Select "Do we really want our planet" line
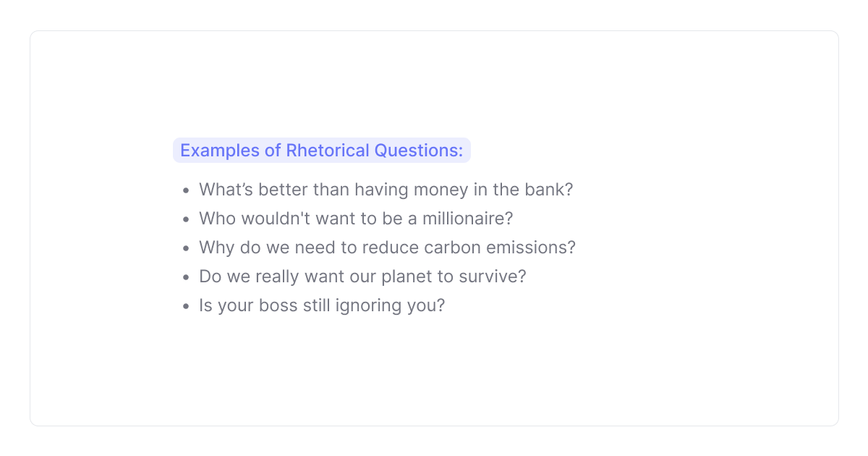This screenshot has height=456, width=868. pyautogui.click(x=362, y=276)
